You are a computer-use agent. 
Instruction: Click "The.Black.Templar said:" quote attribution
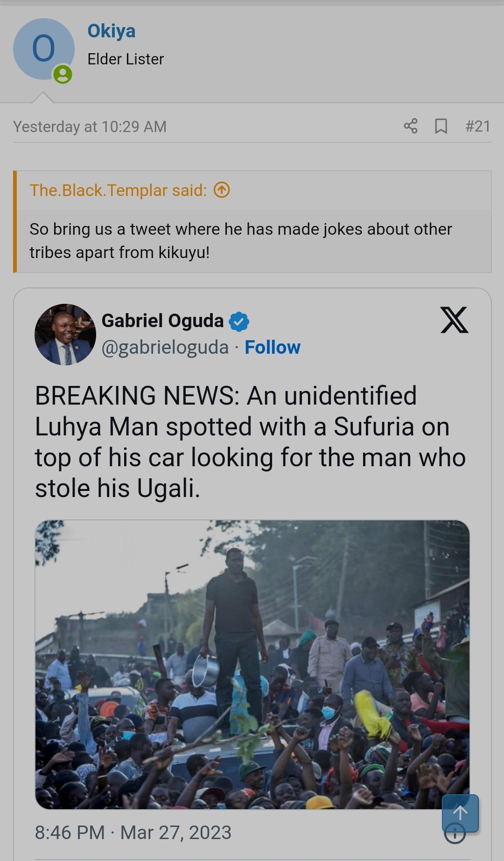(118, 190)
